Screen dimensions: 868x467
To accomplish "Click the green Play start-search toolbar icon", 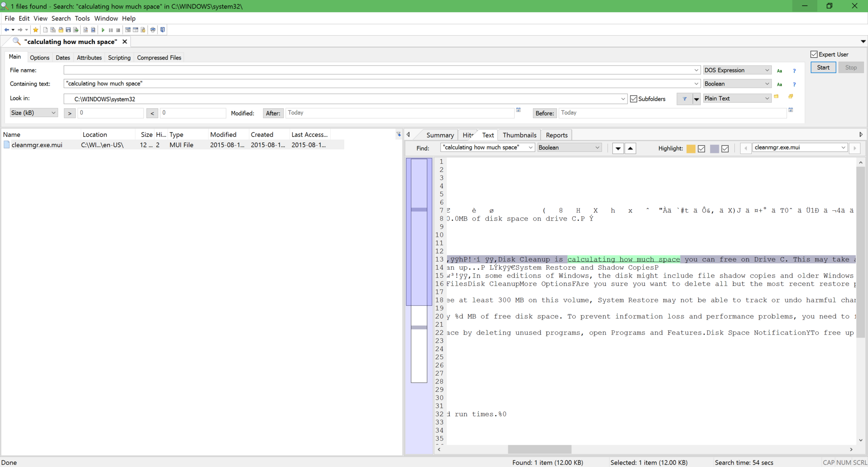I will [x=103, y=30].
